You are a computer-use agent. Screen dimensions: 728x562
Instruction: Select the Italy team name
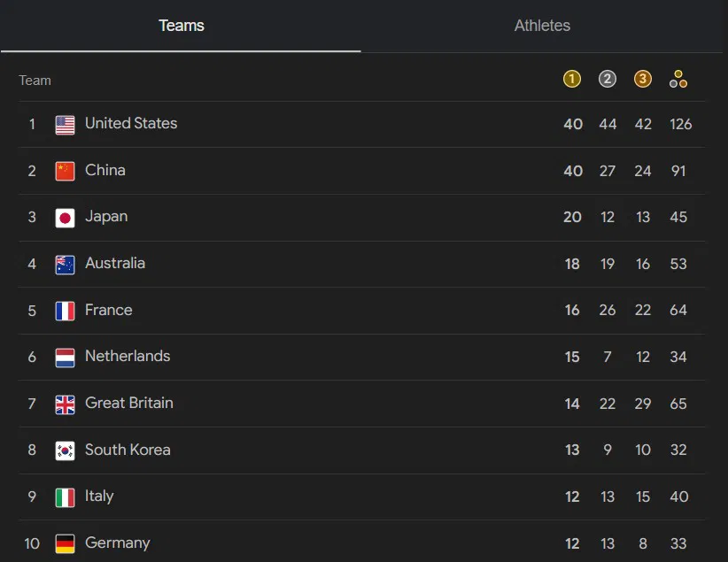tap(99, 497)
